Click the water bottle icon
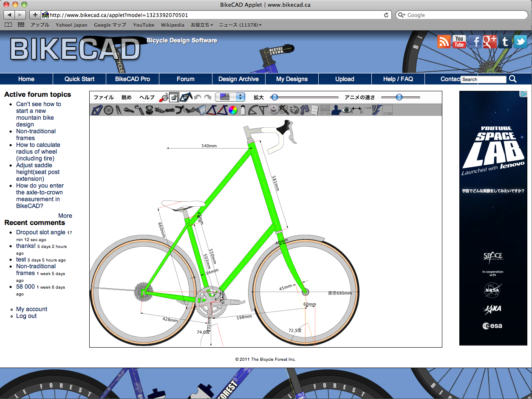532x399 pixels. [x=243, y=110]
